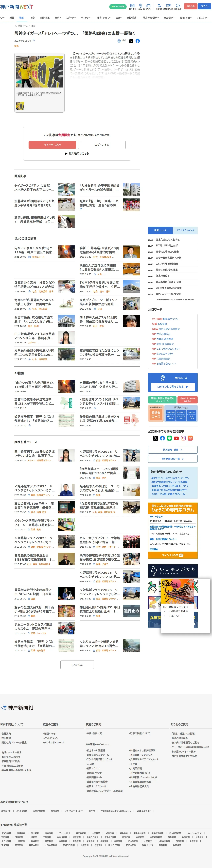Click the もっと見る button

[x=77, y=665]
